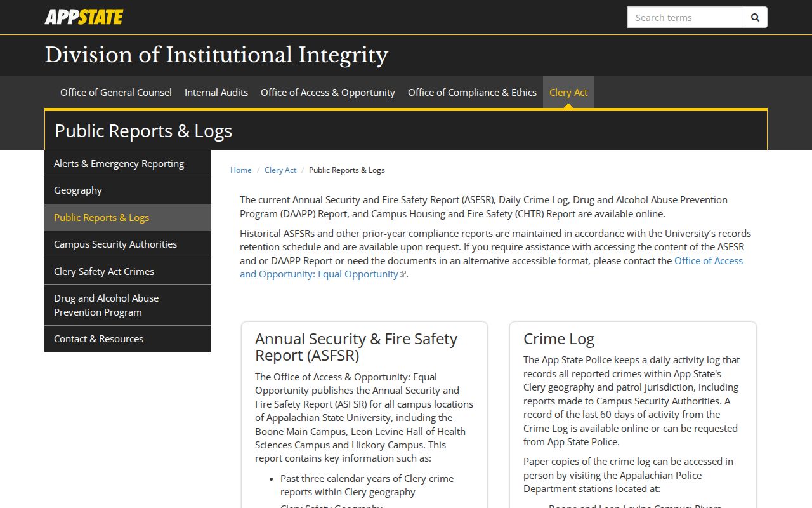
Task: Go to Office of Access & Opportunity
Action: (x=328, y=92)
